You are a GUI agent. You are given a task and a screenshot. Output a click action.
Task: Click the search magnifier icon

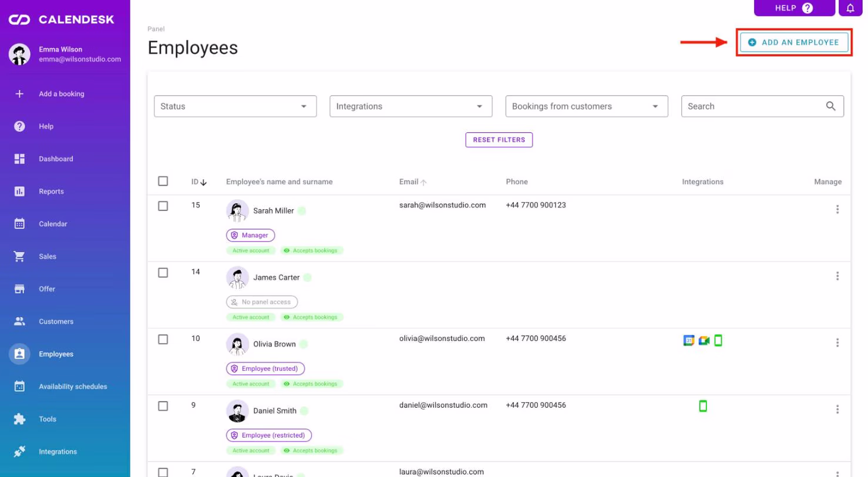pyautogui.click(x=830, y=106)
